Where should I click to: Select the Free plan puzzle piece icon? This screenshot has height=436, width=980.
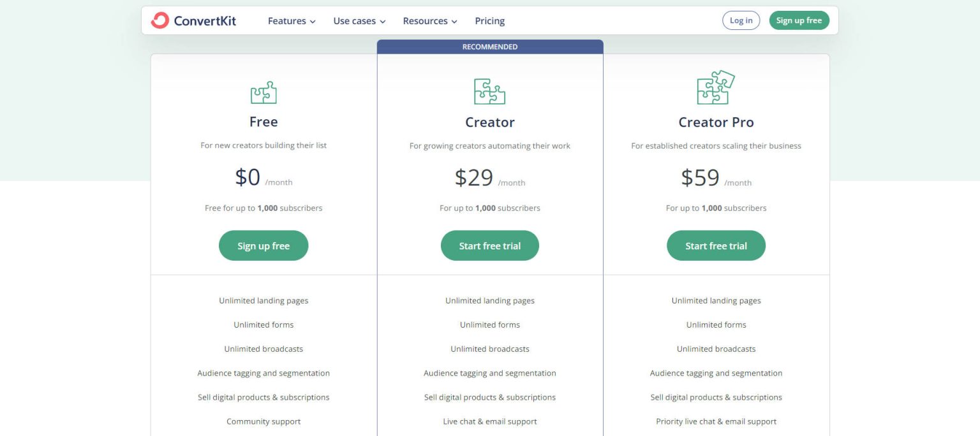[x=264, y=92]
